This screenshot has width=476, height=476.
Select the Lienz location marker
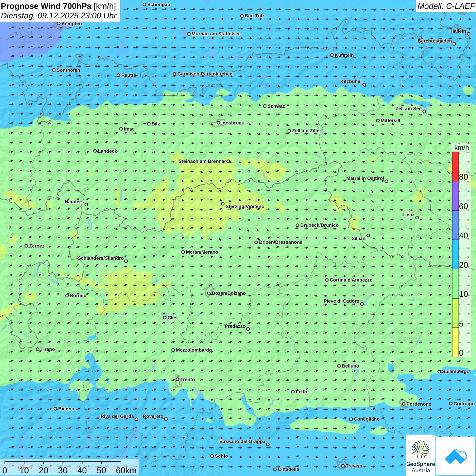pos(417,218)
